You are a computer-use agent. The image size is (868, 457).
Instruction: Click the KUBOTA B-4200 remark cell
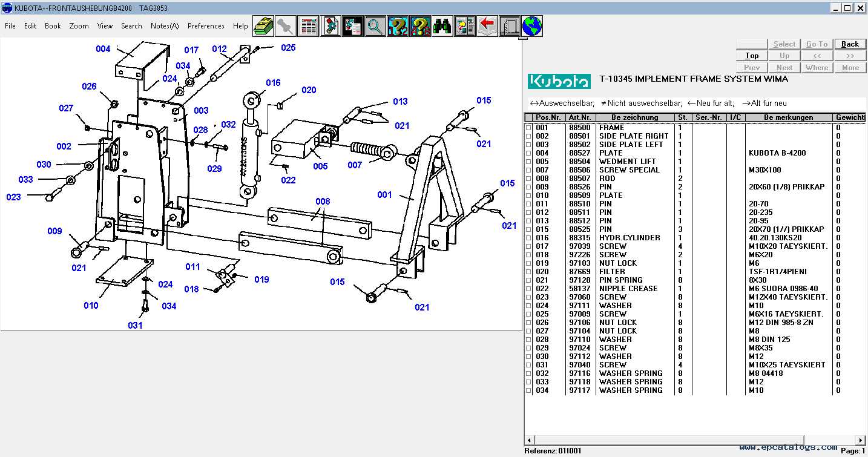[777, 153]
